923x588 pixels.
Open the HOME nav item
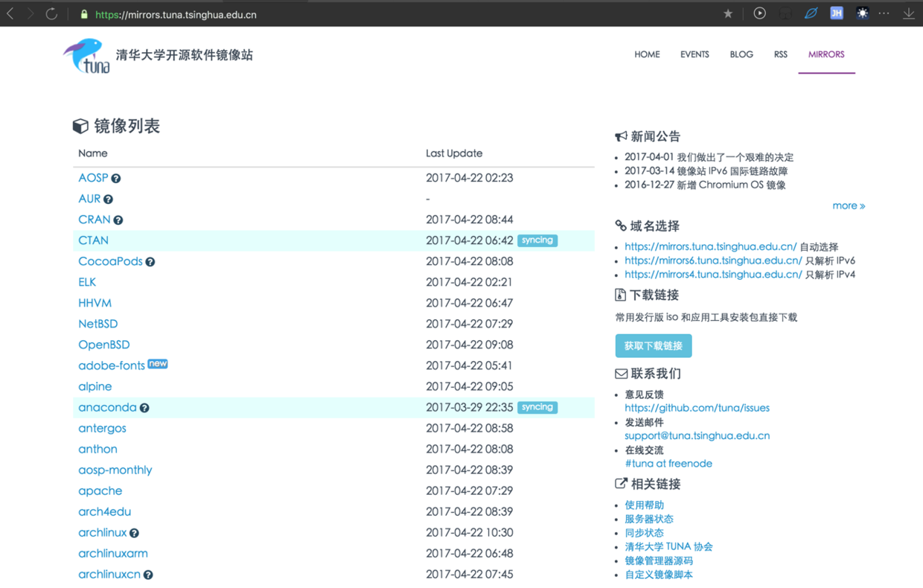[647, 54]
